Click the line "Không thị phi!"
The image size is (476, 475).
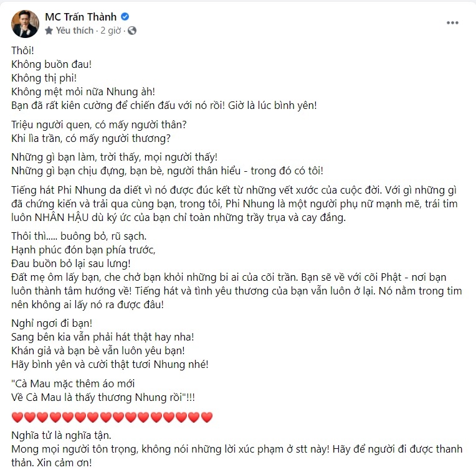(44, 78)
